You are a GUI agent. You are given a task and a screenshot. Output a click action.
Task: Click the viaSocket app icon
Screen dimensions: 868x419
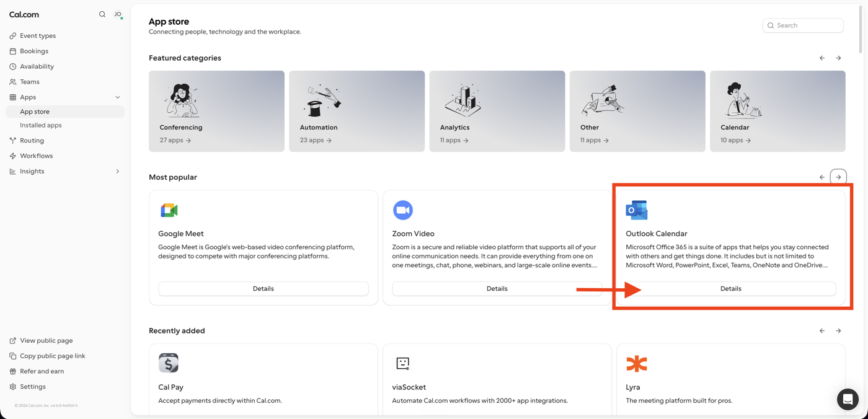click(x=403, y=363)
